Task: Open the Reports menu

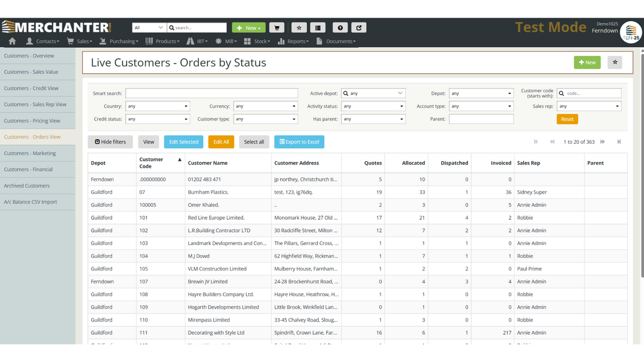Action: 294,41
